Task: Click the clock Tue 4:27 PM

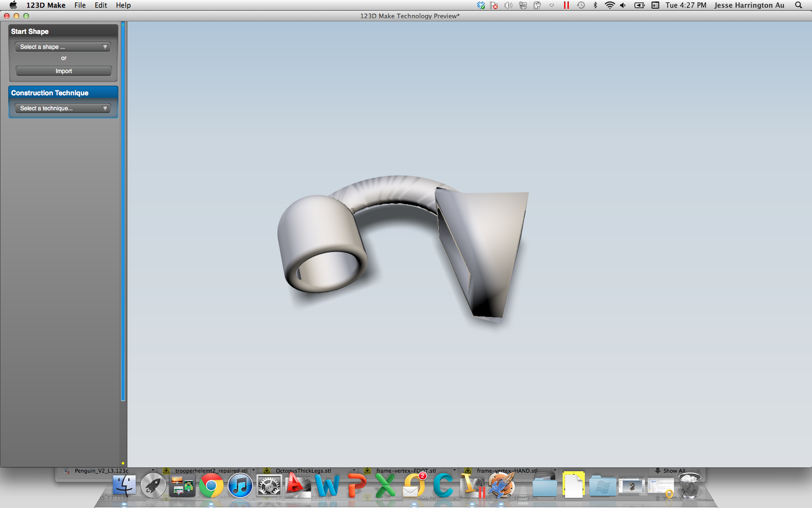Action: [x=686, y=5]
